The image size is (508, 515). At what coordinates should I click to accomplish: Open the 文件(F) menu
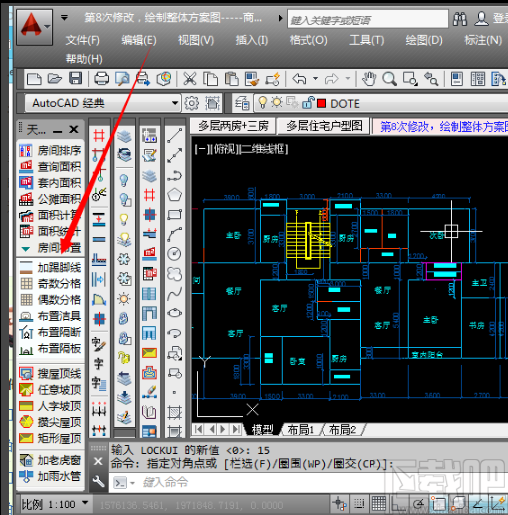82,41
